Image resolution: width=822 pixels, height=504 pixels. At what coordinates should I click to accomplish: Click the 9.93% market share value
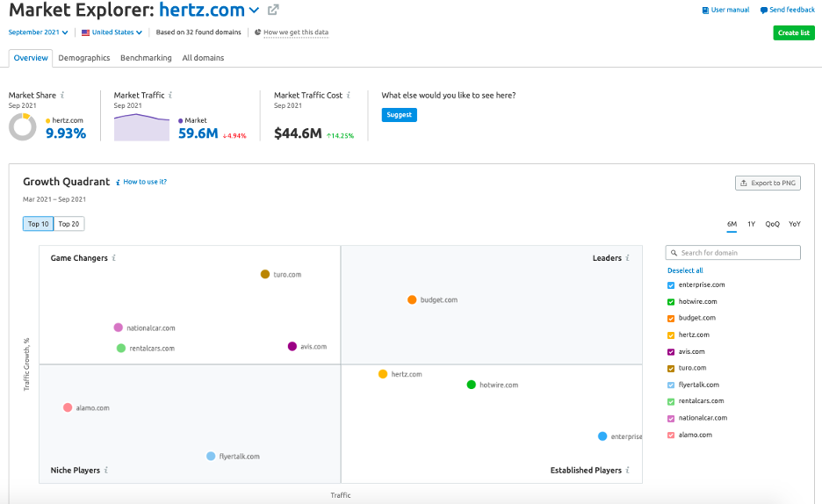tap(66, 133)
